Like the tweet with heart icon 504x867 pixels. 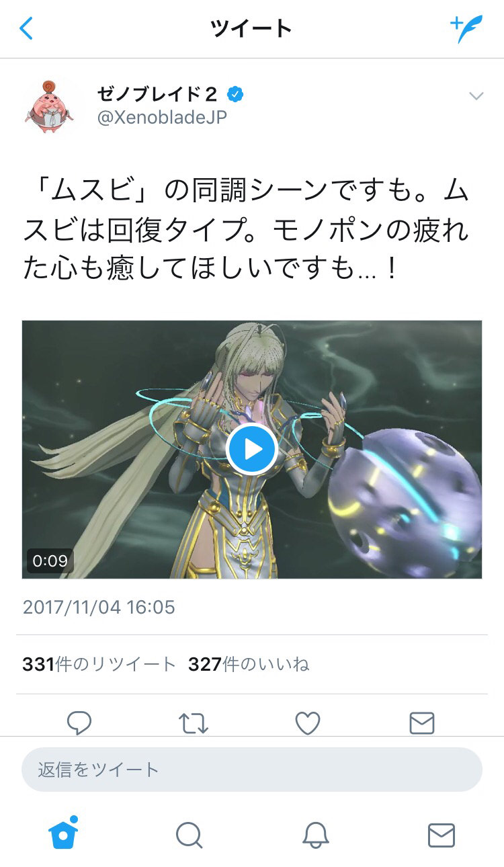tap(308, 722)
